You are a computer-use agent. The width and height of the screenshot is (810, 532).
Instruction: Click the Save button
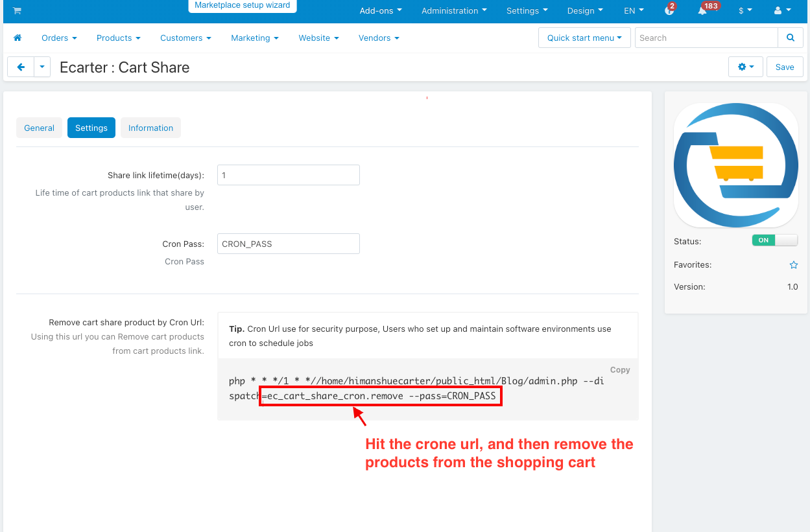coord(784,67)
